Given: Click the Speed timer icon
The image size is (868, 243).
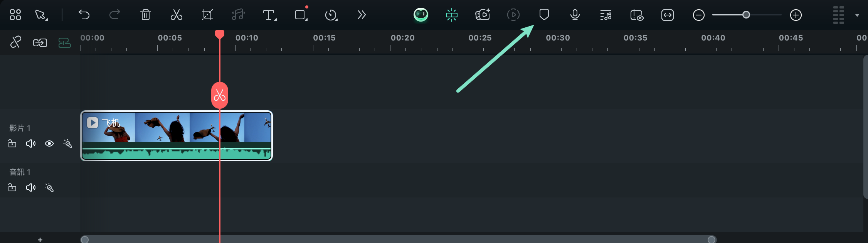Looking at the screenshot, I should pos(331,15).
